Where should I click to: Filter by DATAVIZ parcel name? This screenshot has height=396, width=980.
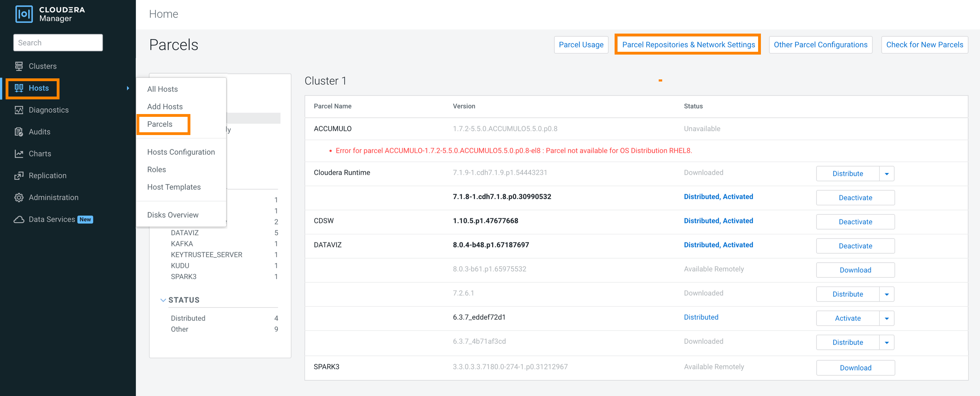click(184, 233)
